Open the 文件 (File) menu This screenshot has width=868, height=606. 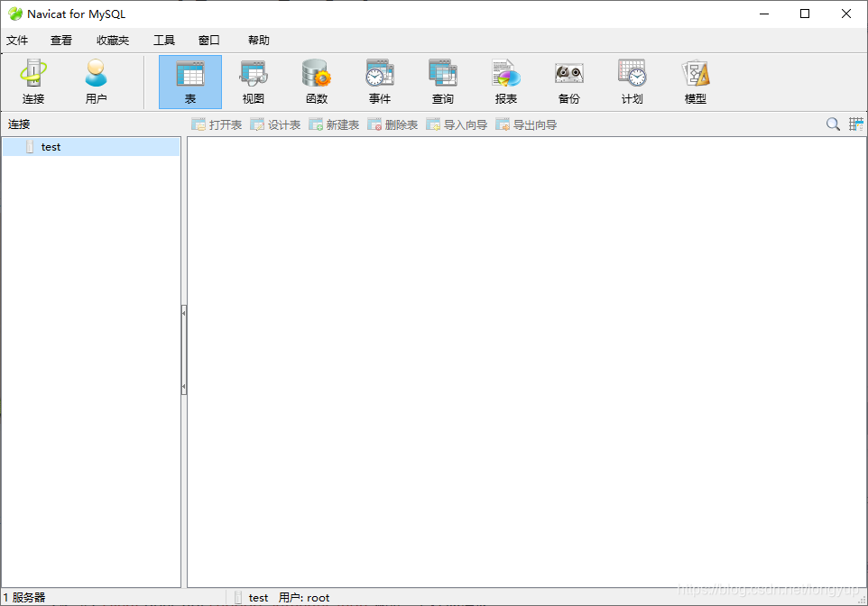(17, 41)
